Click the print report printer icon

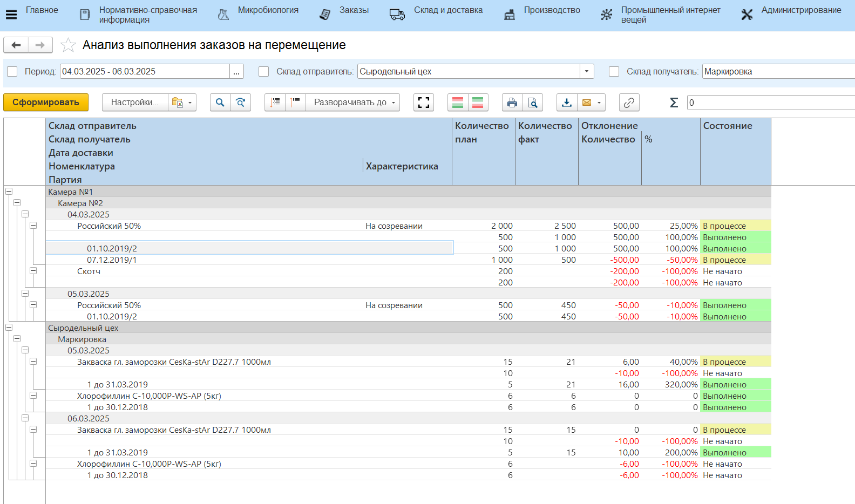[512, 103]
